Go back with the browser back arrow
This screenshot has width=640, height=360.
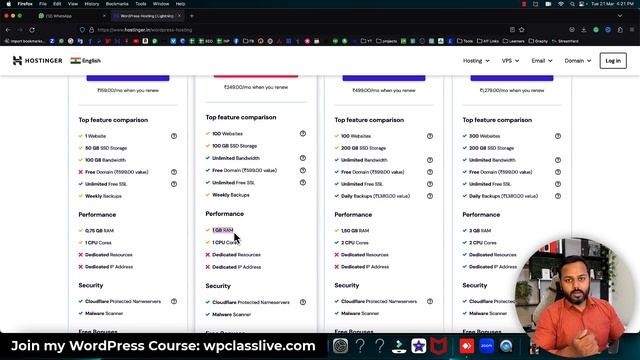pos(8,30)
